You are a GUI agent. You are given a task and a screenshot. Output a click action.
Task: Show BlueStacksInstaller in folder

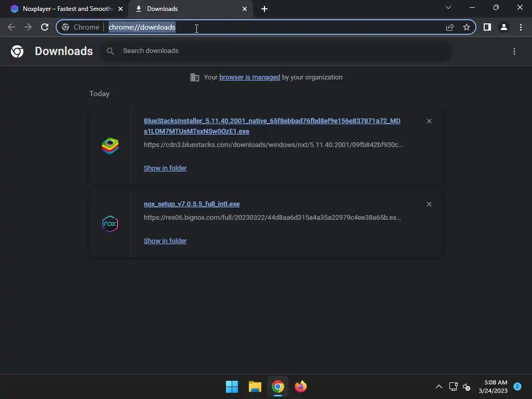[x=165, y=168]
